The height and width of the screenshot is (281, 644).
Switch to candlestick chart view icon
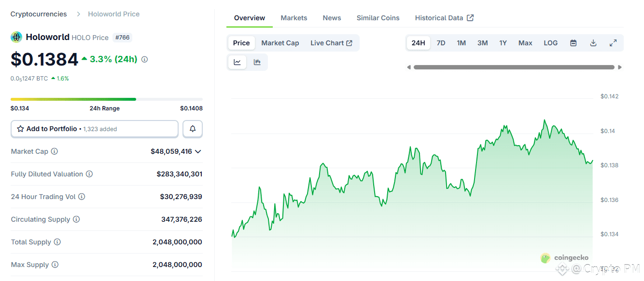[257, 62]
